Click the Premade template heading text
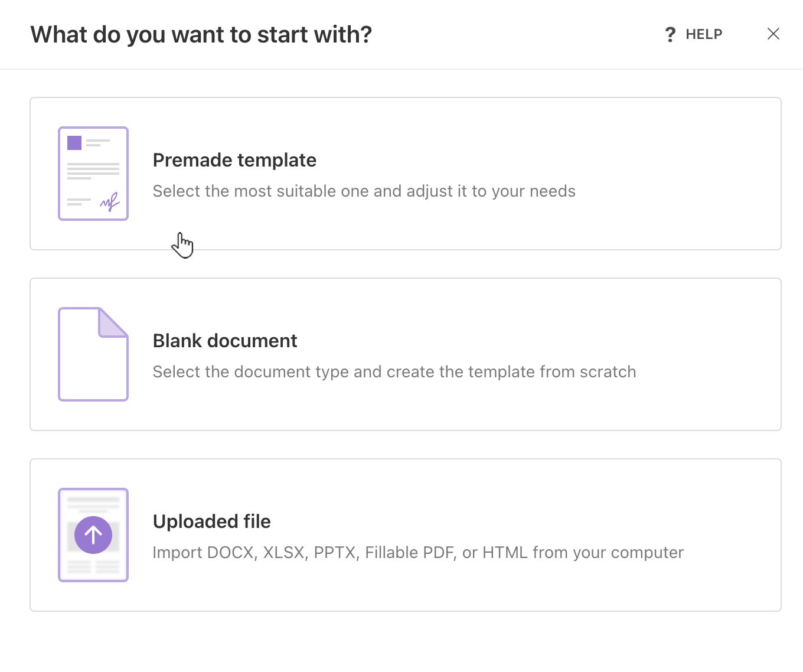The width and height of the screenshot is (803, 672). point(234,159)
